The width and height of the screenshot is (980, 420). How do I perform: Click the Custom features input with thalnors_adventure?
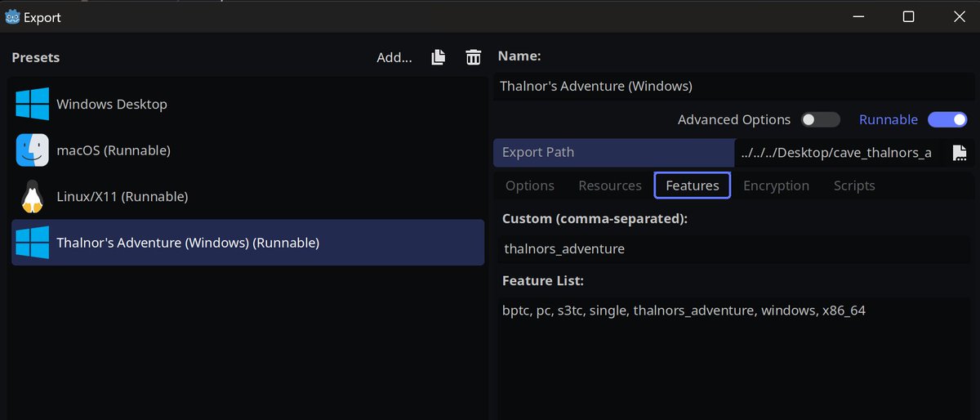tap(735, 248)
